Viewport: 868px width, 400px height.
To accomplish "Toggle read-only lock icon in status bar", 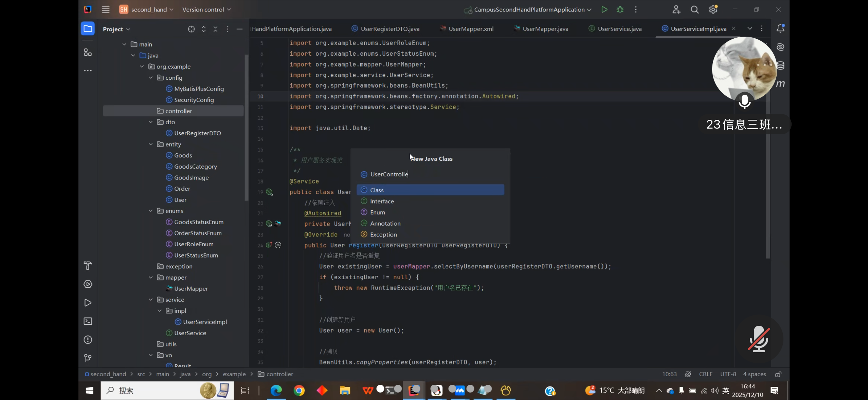I will tap(778, 374).
